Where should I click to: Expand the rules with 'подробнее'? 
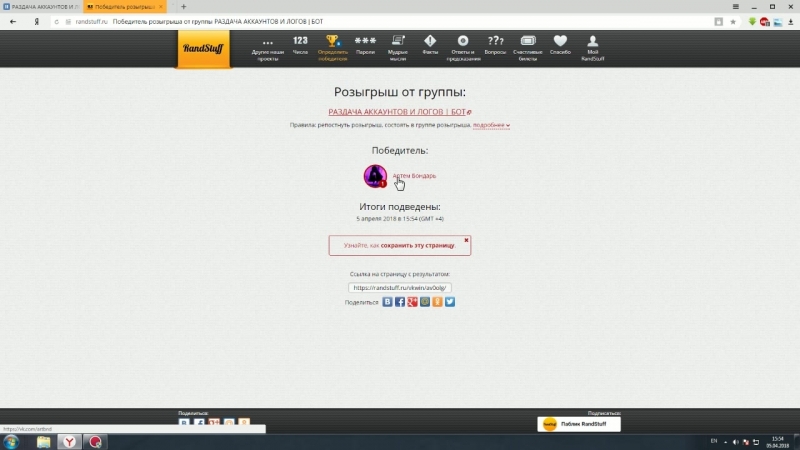coord(491,125)
